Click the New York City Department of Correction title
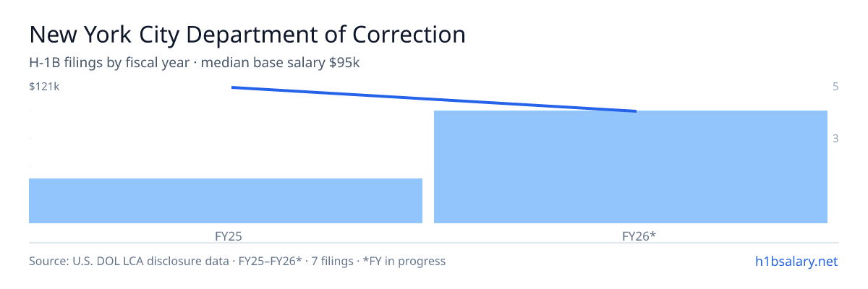The image size is (868, 289). 247,35
